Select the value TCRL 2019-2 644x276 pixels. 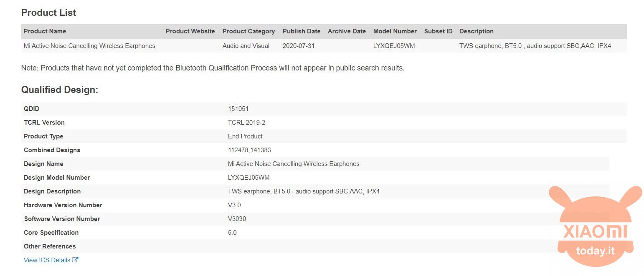point(247,123)
